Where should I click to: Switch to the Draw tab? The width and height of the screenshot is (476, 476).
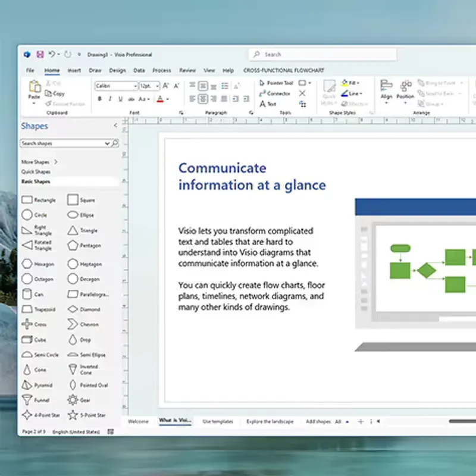click(x=95, y=70)
